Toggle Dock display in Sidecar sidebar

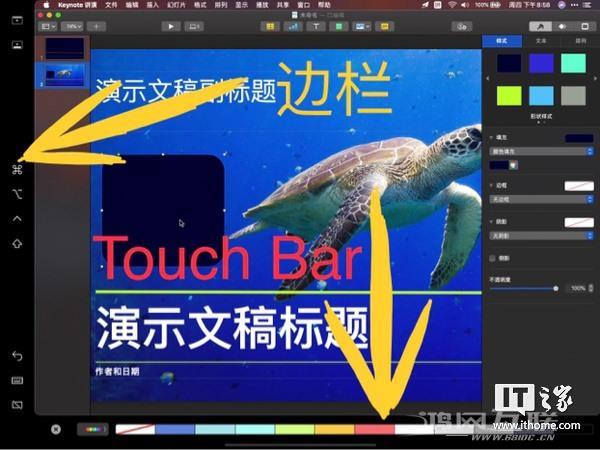click(x=17, y=45)
